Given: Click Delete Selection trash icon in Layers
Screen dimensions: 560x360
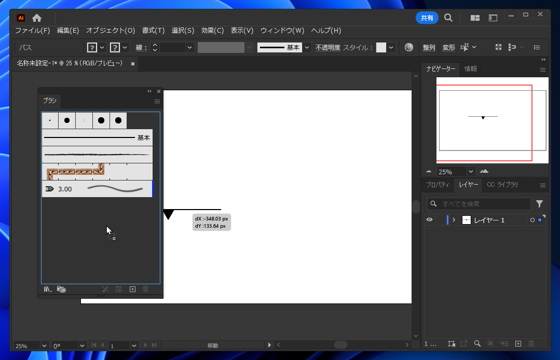Looking at the screenshot, I should click(x=531, y=344).
